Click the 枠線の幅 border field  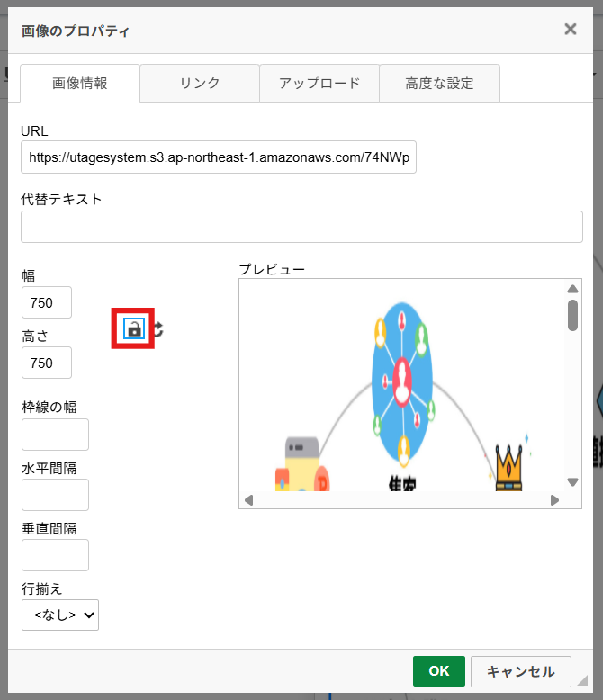(x=56, y=435)
